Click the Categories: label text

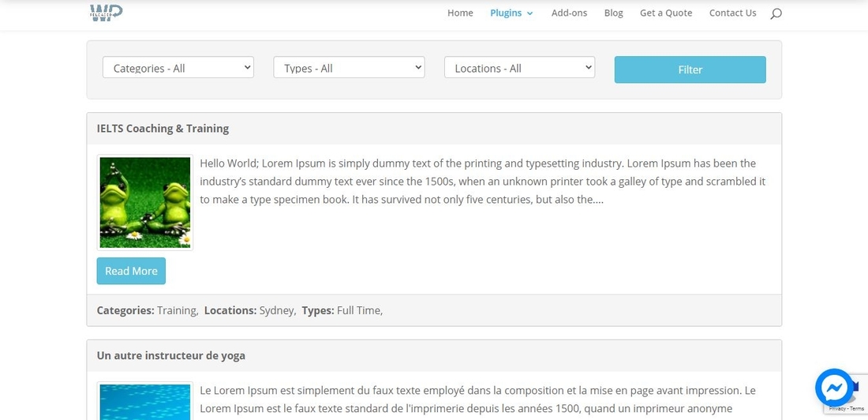[125, 310]
